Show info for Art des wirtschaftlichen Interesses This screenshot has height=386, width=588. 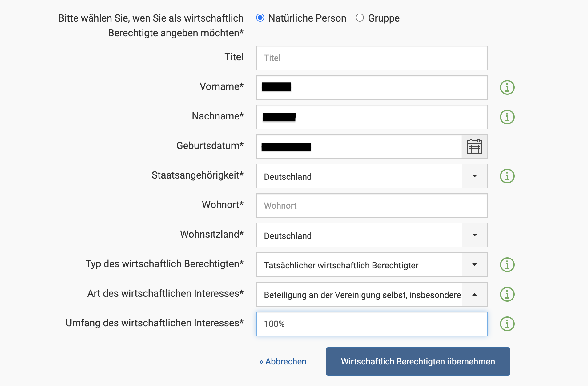coord(507,294)
